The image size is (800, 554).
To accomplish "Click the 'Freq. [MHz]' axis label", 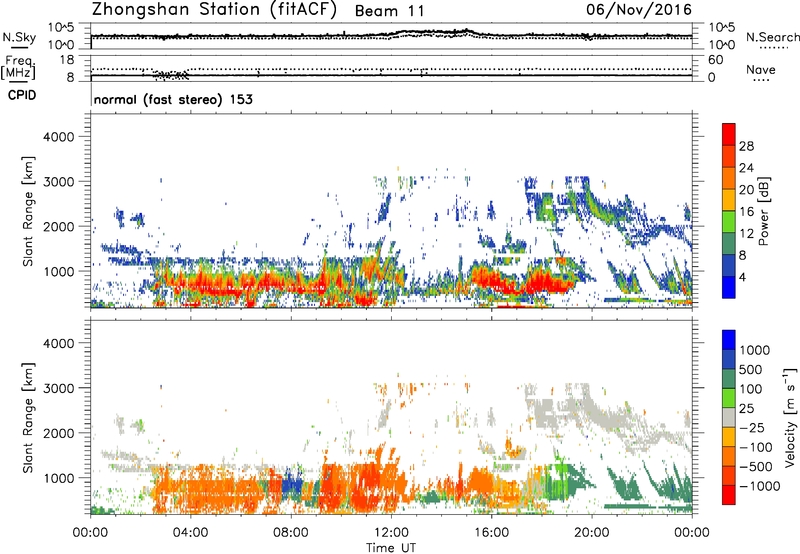I will (x=18, y=68).
